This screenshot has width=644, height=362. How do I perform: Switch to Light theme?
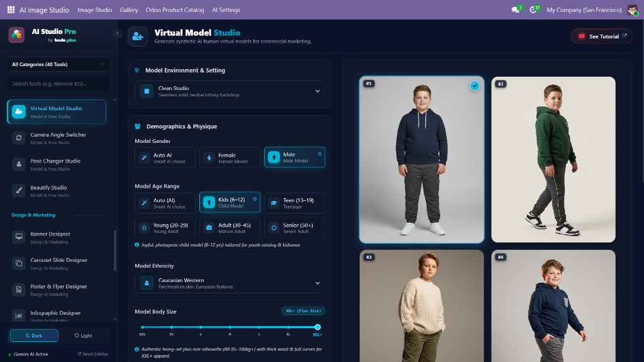pos(84,336)
